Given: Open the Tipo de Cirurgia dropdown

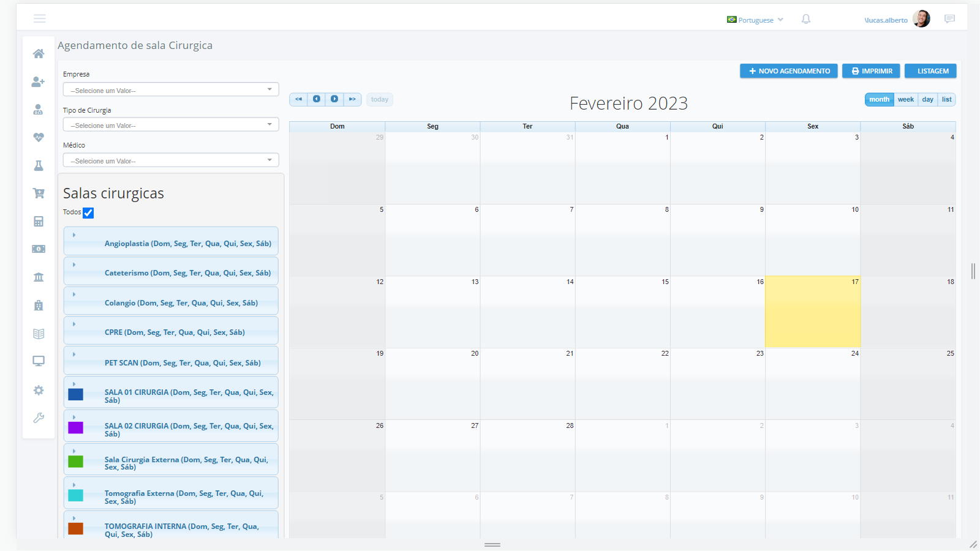Looking at the screenshot, I should pyautogui.click(x=171, y=125).
